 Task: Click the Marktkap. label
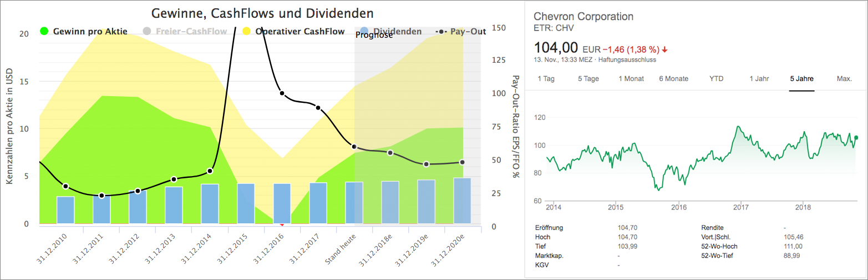pos(549,256)
